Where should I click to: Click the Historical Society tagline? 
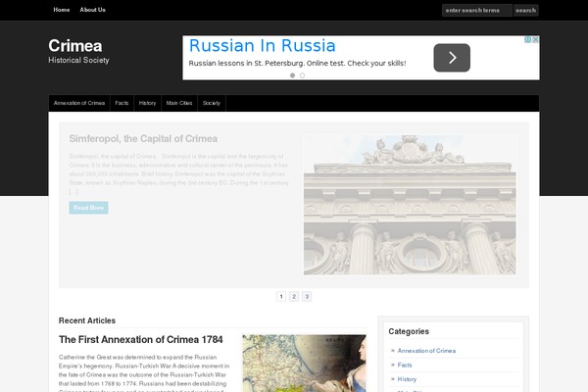[78, 60]
